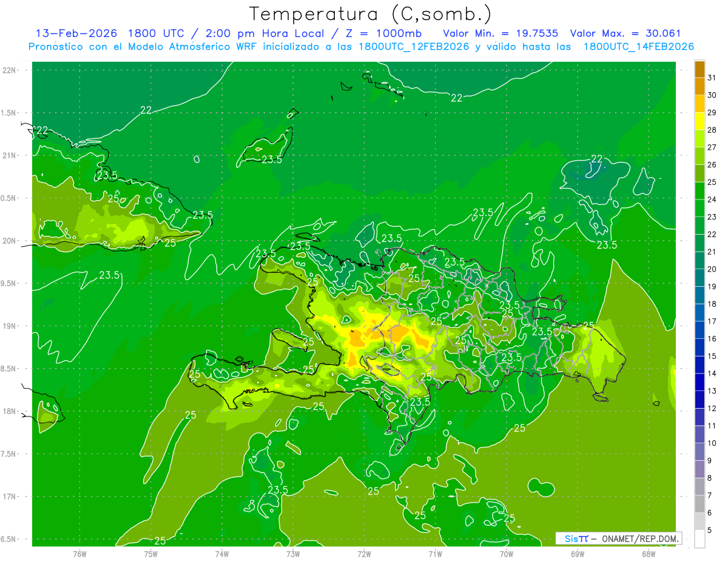Click the colorbar label '10'

pyautogui.click(x=712, y=443)
